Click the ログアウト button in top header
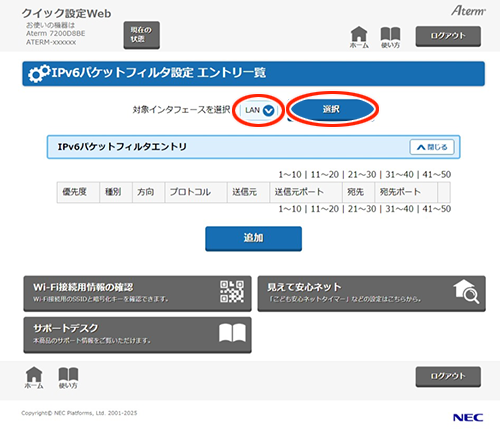The image size is (500, 429). click(x=448, y=36)
